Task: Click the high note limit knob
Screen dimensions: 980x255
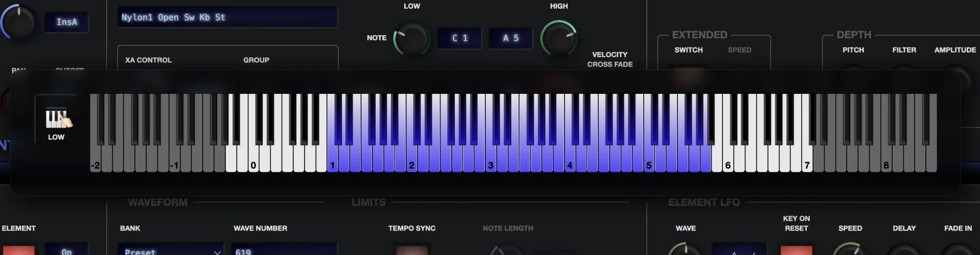Action: click(558, 38)
